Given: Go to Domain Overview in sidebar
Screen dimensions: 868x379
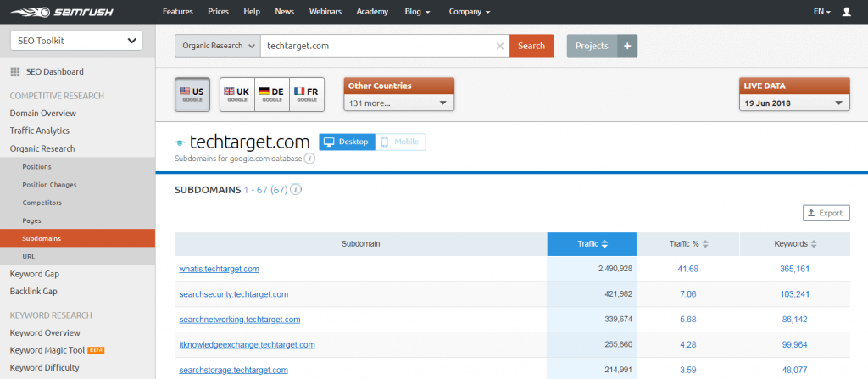Looking at the screenshot, I should tap(43, 113).
